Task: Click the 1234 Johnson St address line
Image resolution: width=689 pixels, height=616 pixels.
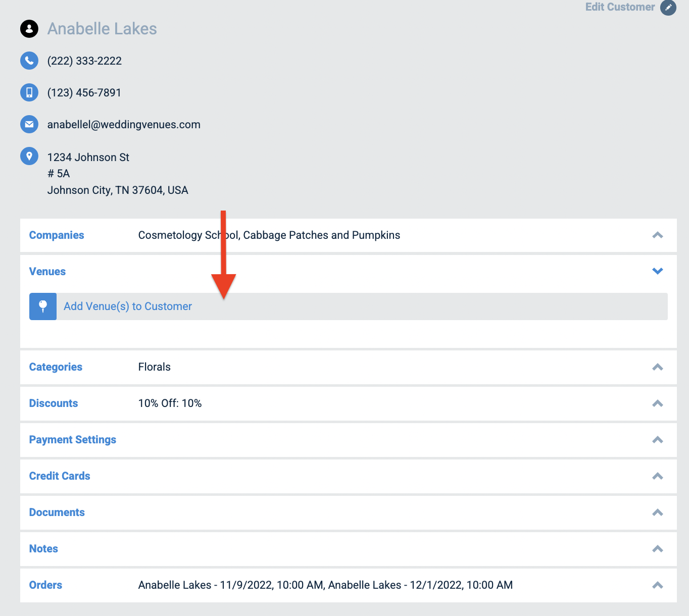Action: point(88,158)
